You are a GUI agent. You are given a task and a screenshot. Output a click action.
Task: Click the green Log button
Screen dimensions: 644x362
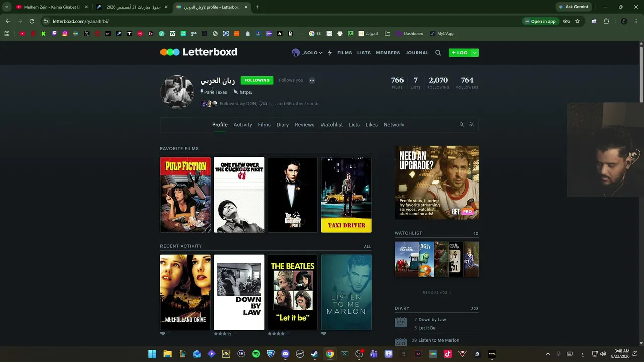point(460,53)
